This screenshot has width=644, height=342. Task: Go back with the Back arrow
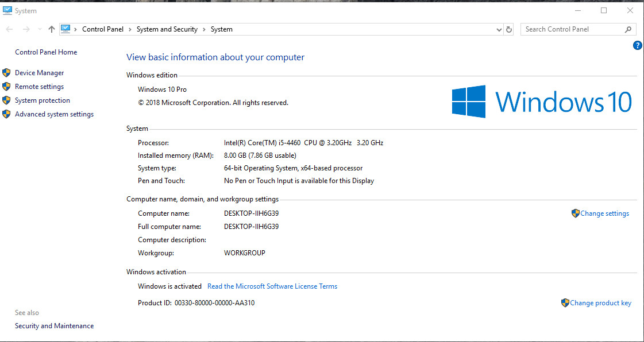(x=9, y=29)
